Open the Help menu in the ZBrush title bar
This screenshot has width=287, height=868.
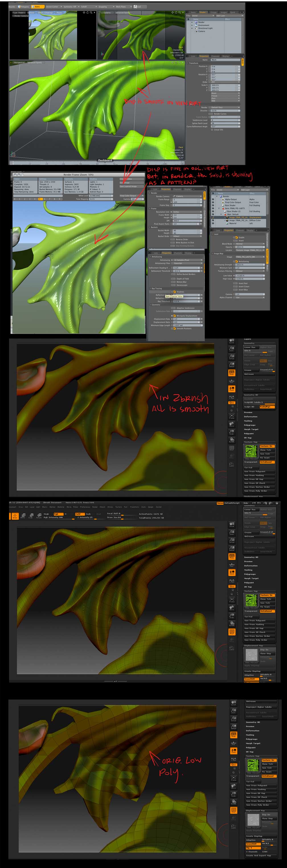[x=246, y=503]
